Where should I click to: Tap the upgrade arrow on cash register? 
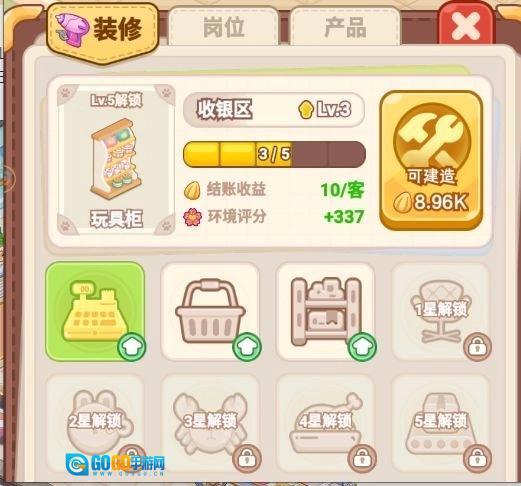132,347
